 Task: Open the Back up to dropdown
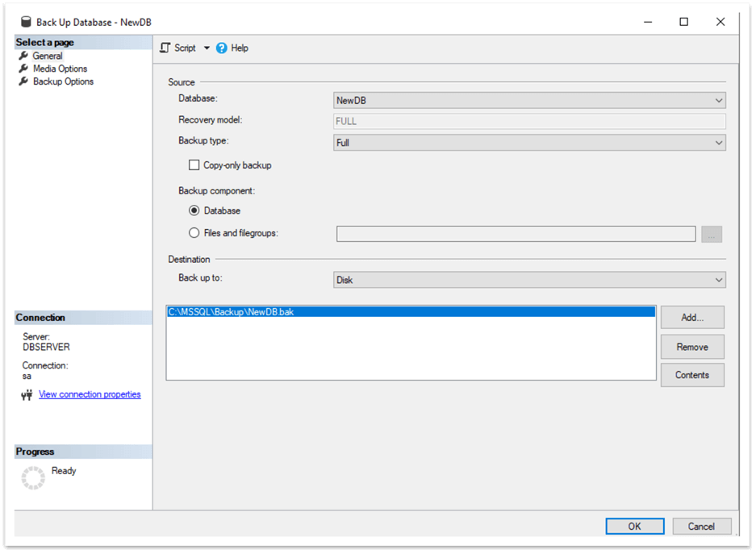pyautogui.click(x=718, y=278)
